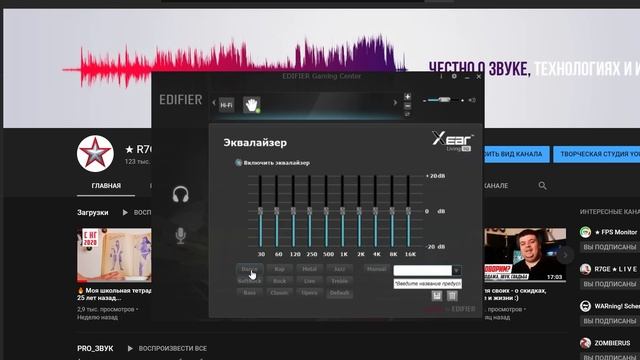
Task: Apply the Dance equalizer preset
Action: tap(249, 269)
